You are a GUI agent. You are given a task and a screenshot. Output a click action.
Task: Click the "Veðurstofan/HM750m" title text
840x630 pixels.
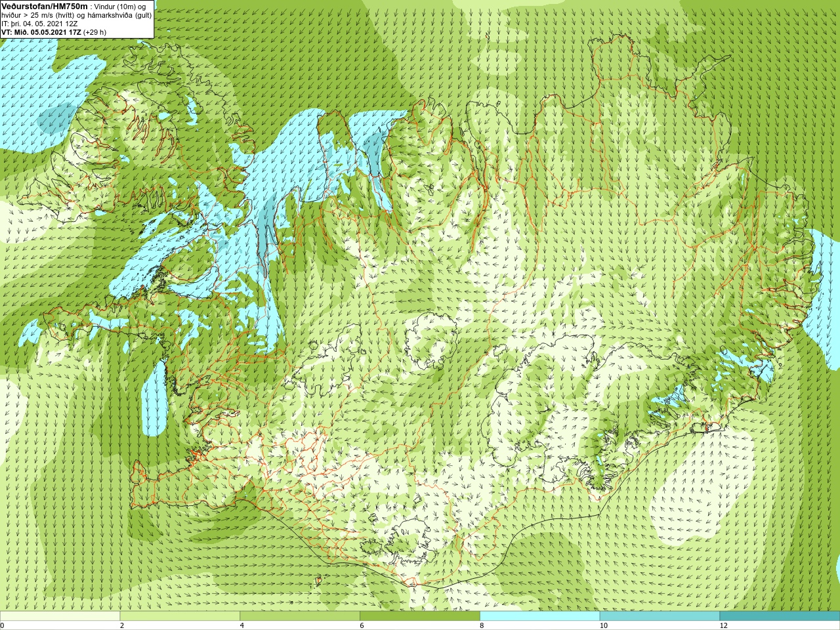pyautogui.click(x=45, y=6)
